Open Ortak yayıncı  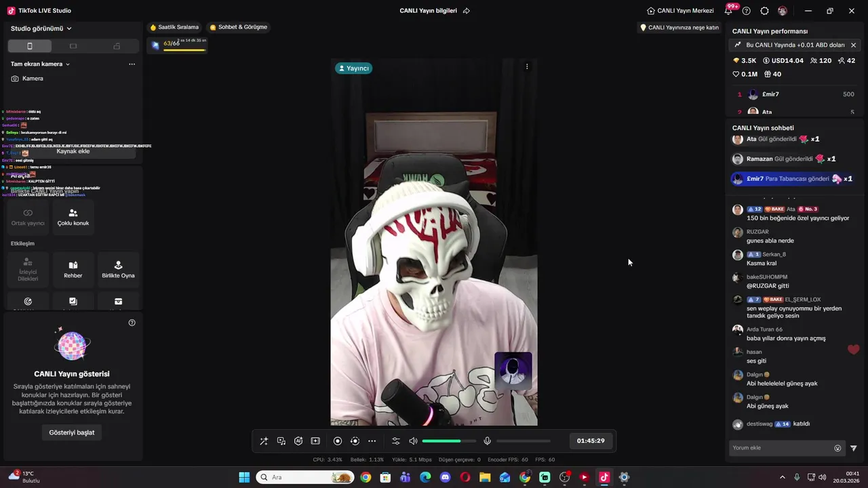[x=28, y=217]
